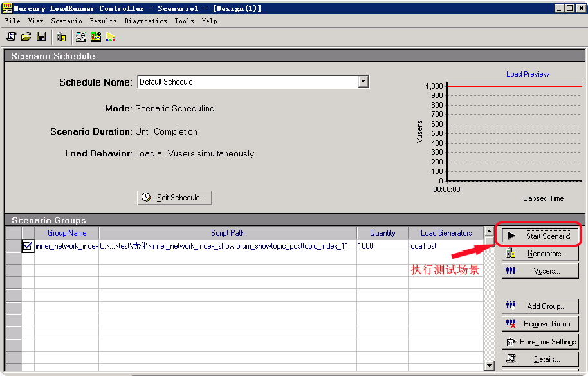The image size is (588, 376).
Task: Click the Details... button
Action: click(x=540, y=359)
